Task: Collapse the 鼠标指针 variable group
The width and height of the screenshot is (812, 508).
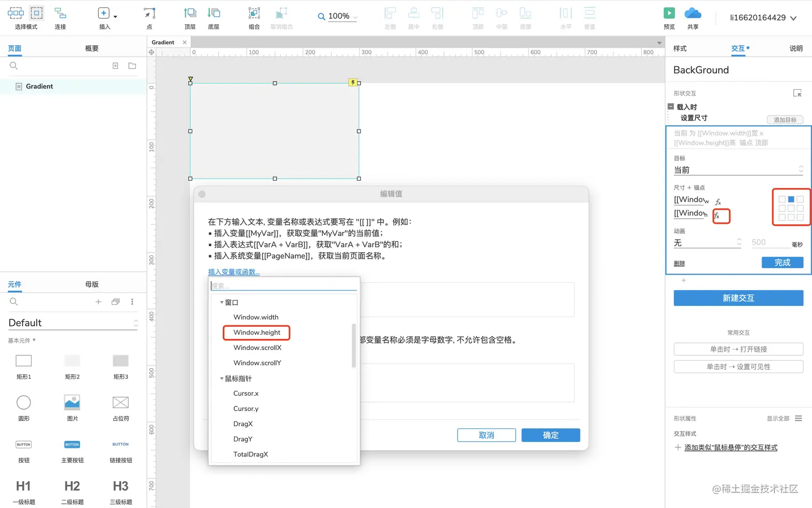Action: tap(222, 378)
